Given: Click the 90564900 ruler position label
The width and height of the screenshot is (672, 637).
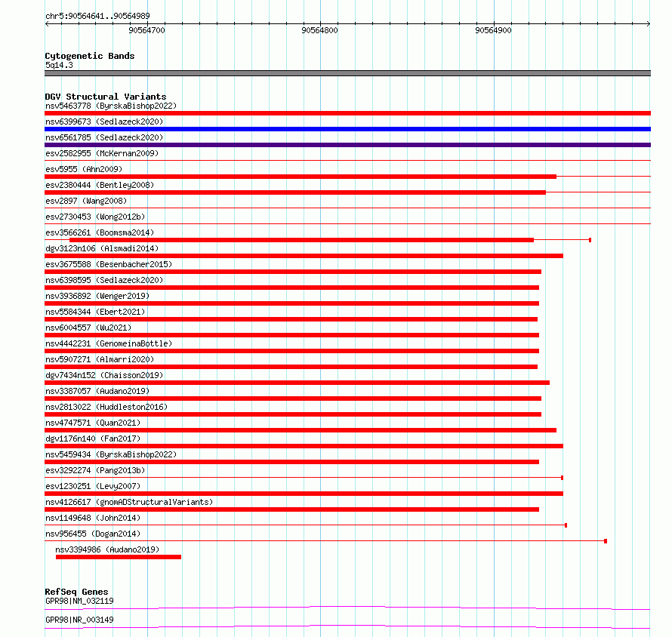Looking at the screenshot, I should (493, 30).
